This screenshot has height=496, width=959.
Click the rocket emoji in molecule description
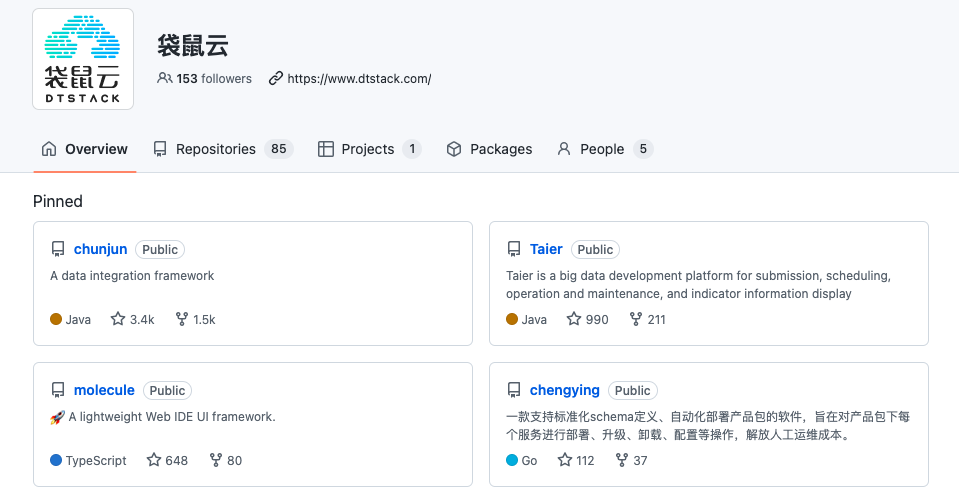tap(57, 418)
